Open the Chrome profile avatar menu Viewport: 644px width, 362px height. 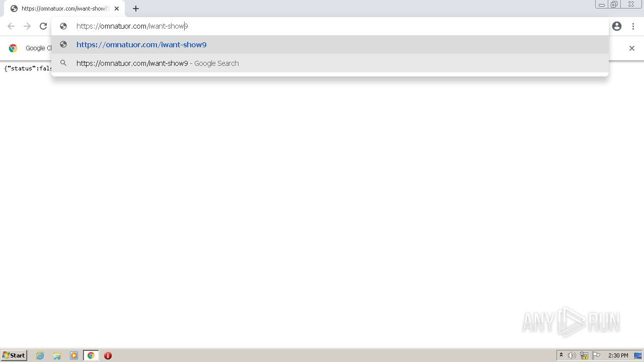[617, 26]
